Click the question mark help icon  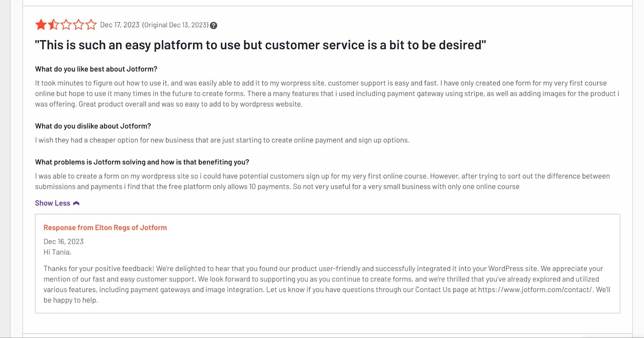(214, 25)
